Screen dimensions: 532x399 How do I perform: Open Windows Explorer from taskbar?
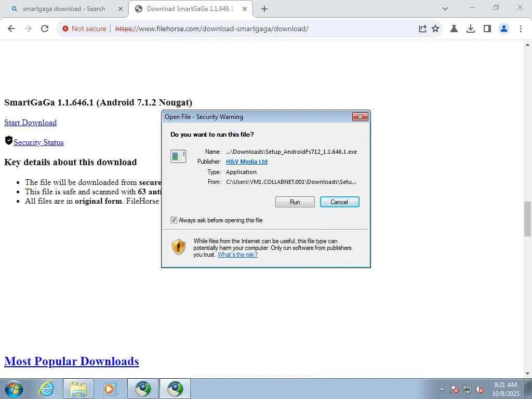tap(78, 389)
